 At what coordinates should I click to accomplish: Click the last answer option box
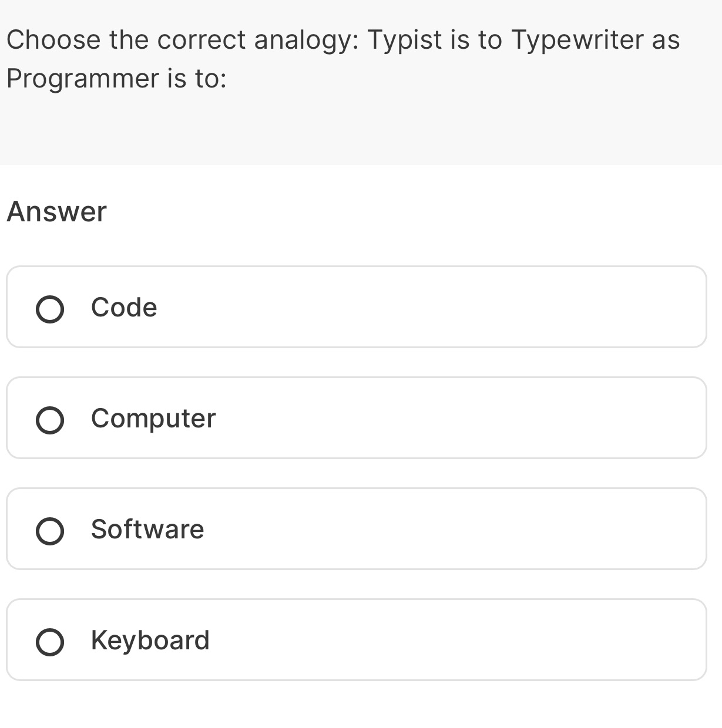point(356,641)
